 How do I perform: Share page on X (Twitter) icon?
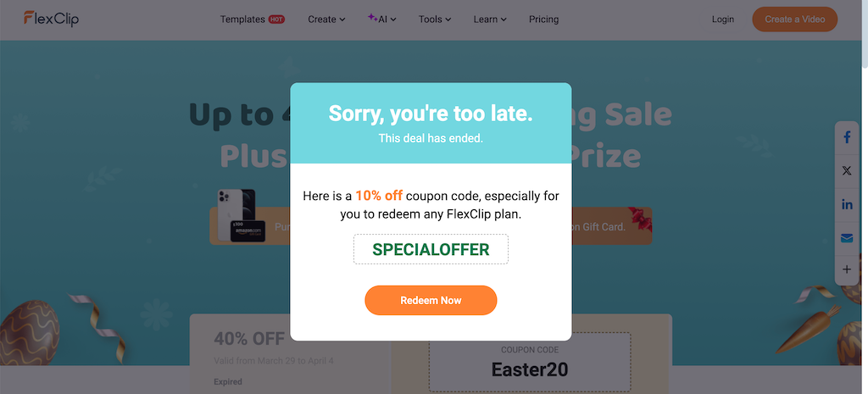[x=847, y=171]
